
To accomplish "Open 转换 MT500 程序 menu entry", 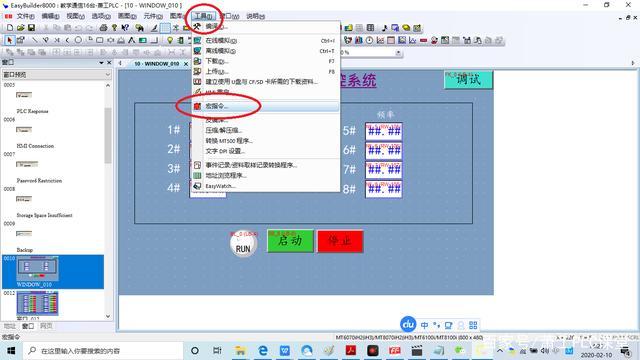I will [x=265, y=140].
